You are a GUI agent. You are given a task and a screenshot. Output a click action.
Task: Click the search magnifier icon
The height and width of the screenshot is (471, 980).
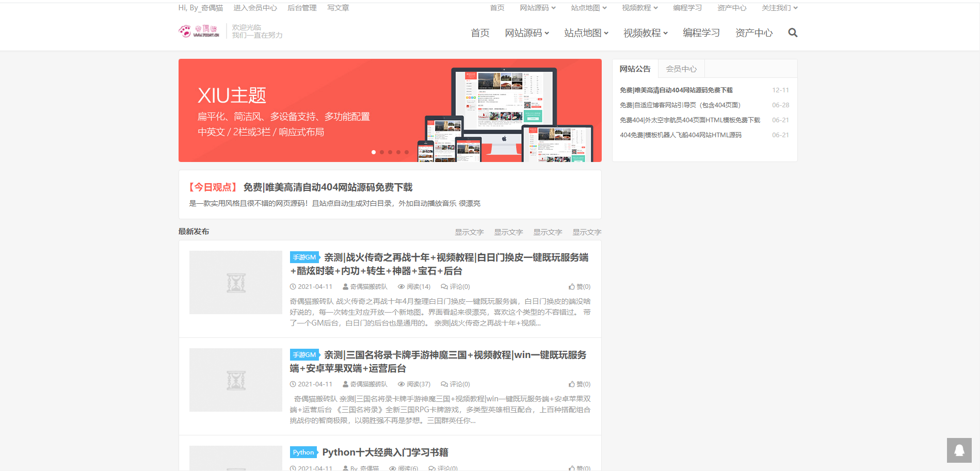(793, 33)
